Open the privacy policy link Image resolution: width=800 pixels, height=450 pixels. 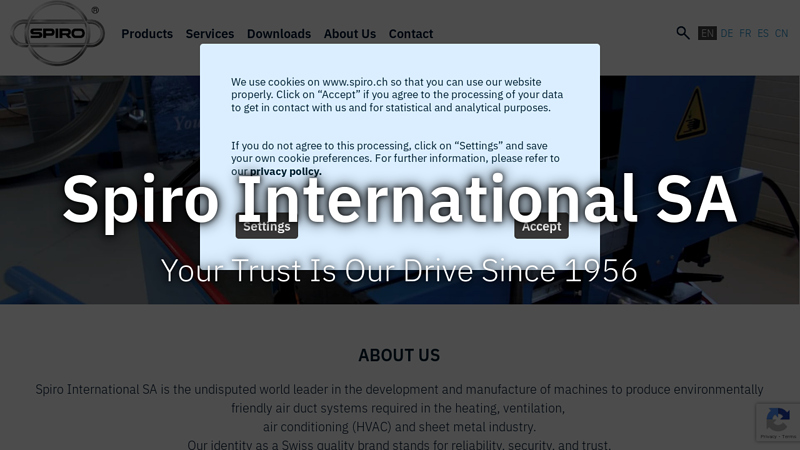[x=286, y=171]
